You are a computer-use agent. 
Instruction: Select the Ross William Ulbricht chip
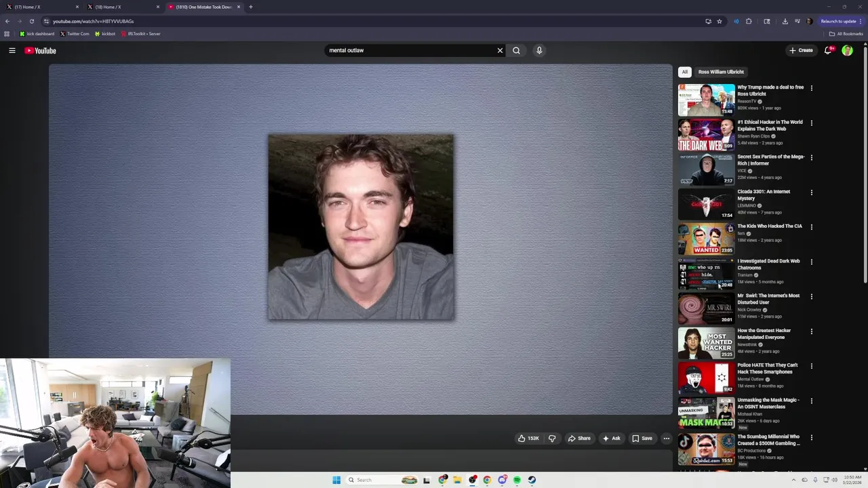click(x=721, y=72)
